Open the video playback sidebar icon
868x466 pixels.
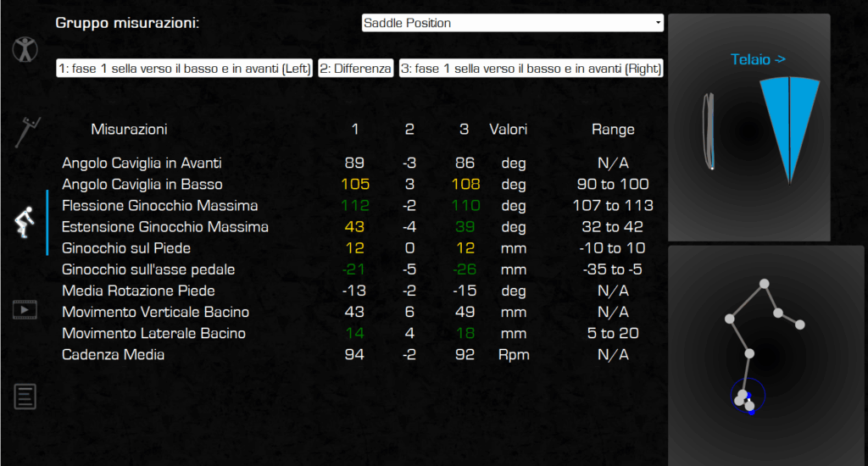25,309
